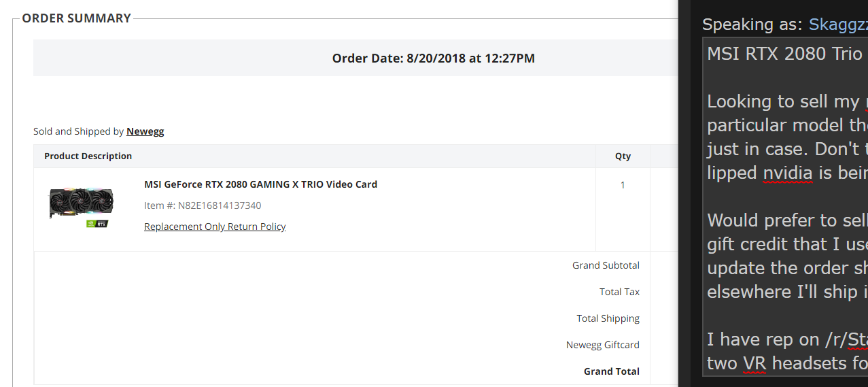Click the quantity value 1
868x387 pixels.
[623, 185]
